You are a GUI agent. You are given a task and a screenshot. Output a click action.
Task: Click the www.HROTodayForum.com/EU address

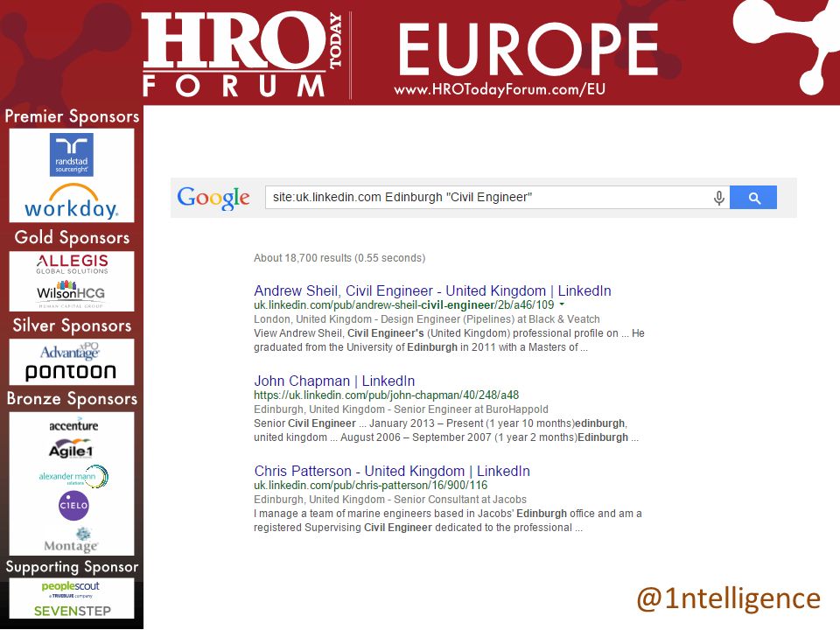500,89
